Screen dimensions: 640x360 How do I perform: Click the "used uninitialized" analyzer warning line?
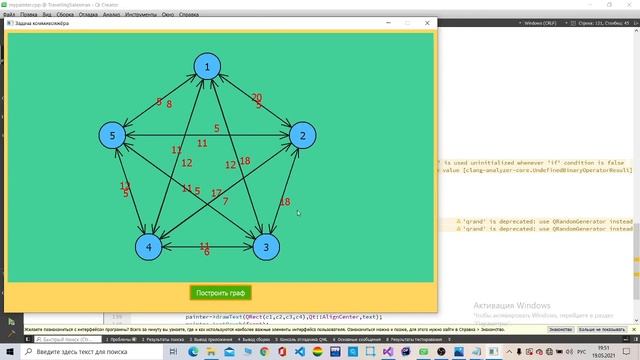pyautogui.click(x=531, y=162)
